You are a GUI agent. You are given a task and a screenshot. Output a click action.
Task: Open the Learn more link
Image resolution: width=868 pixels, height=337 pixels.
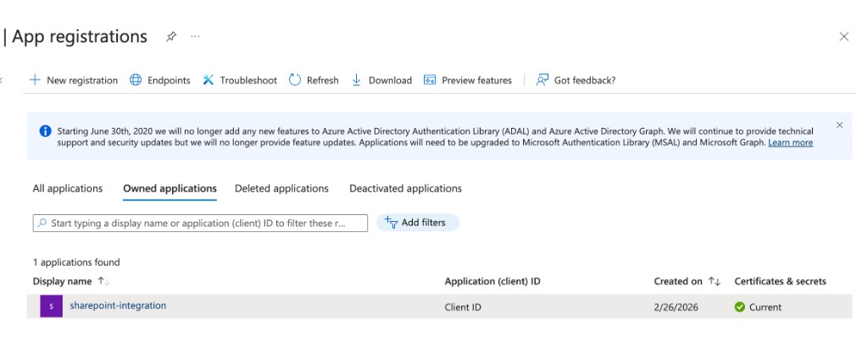pos(790,142)
